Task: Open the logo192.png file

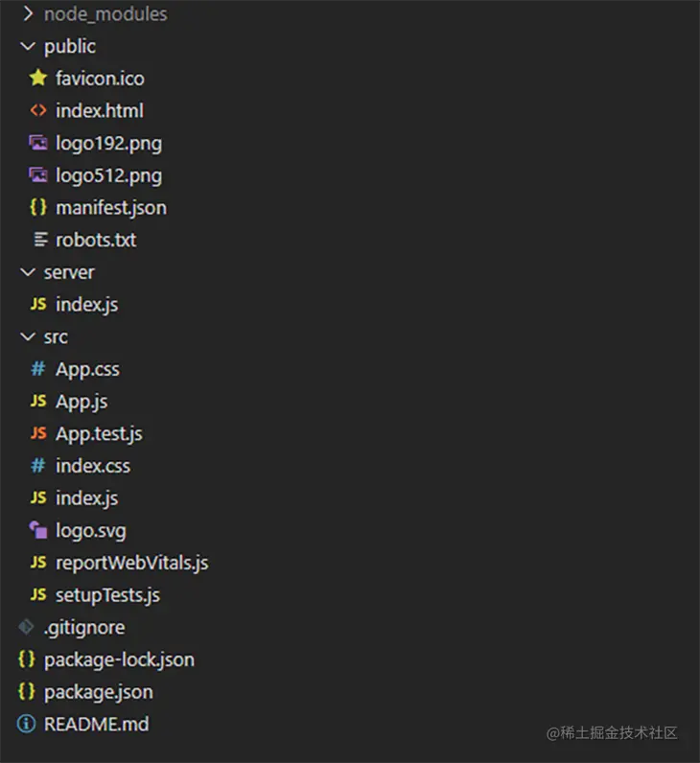Action: point(108,144)
